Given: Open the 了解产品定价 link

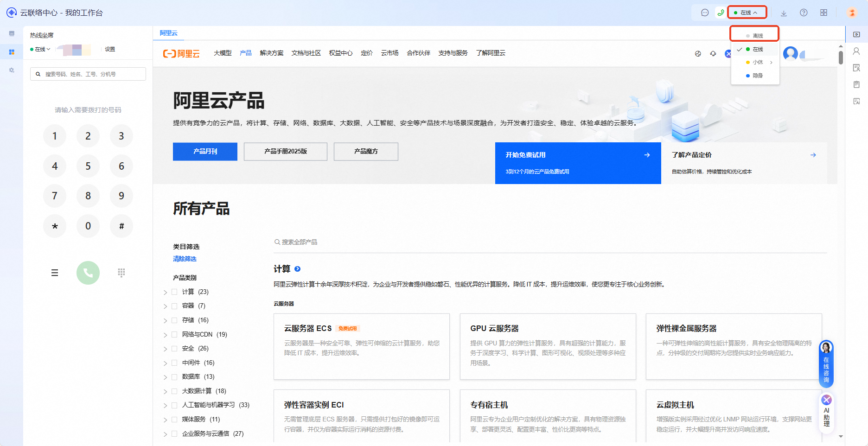Looking at the screenshot, I should click(x=744, y=163).
